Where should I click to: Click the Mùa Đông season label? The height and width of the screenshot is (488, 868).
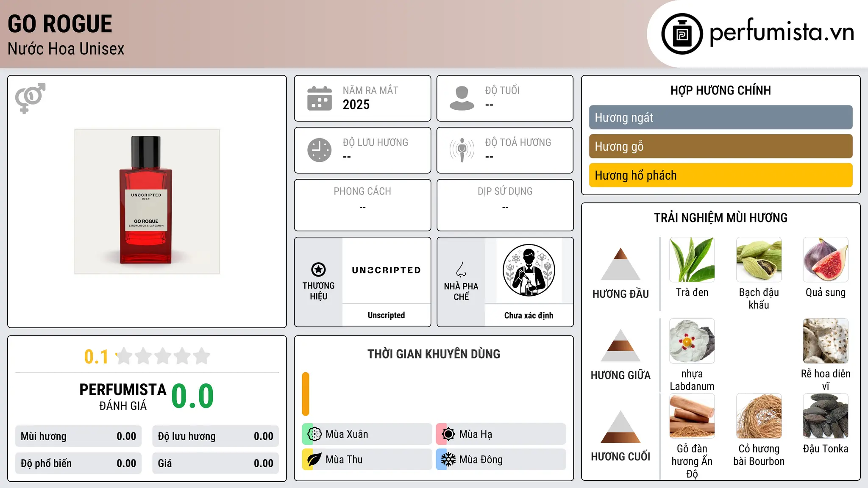[x=481, y=460]
